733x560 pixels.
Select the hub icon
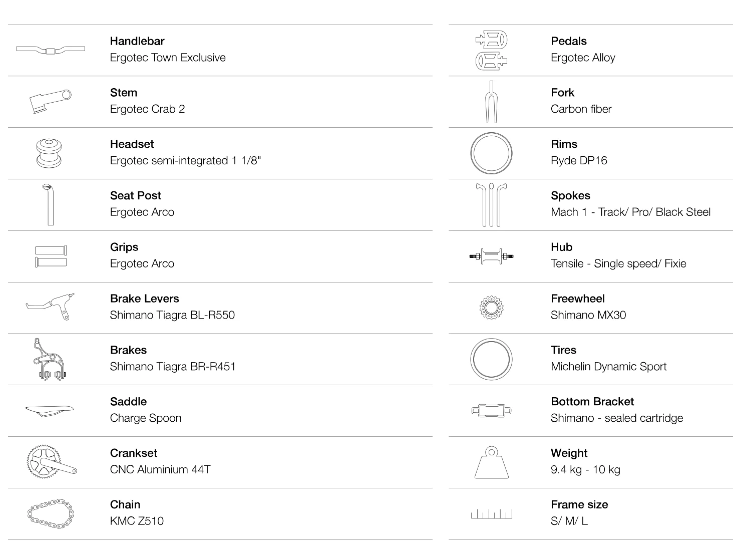tap(491, 256)
